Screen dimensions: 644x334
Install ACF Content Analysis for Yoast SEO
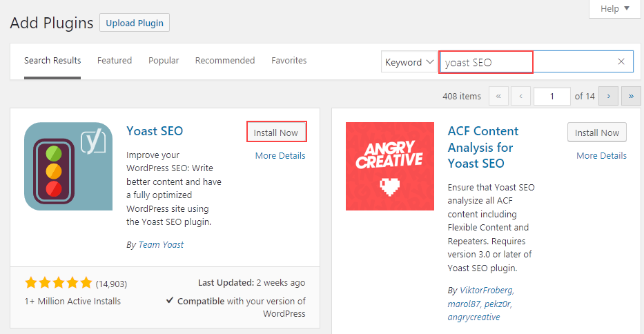tap(597, 132)
